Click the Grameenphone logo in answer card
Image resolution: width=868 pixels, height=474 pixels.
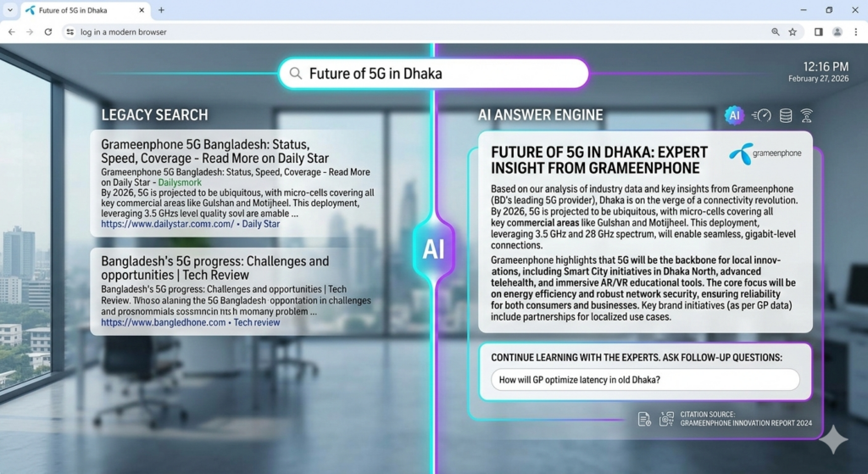tap(765, 153)
